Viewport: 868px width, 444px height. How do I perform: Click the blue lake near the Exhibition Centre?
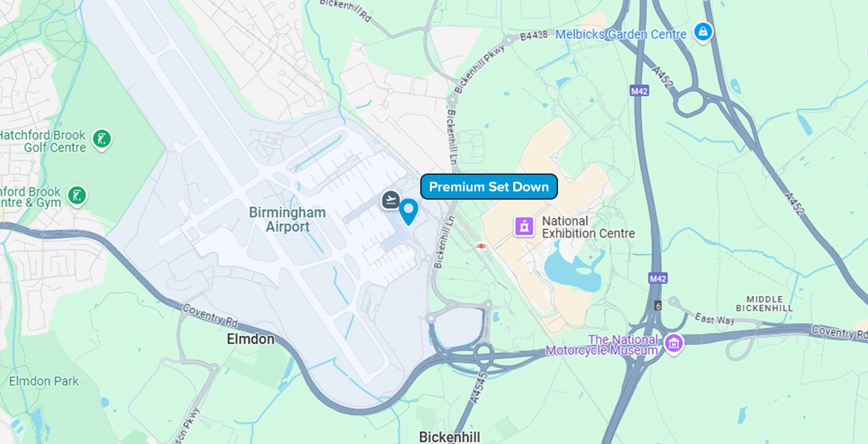(573, 270)
